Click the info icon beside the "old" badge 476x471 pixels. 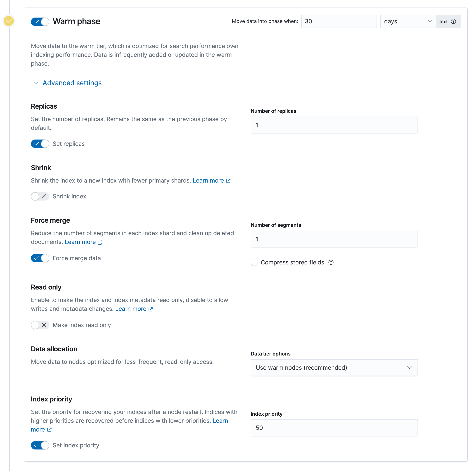click(454, 21)
